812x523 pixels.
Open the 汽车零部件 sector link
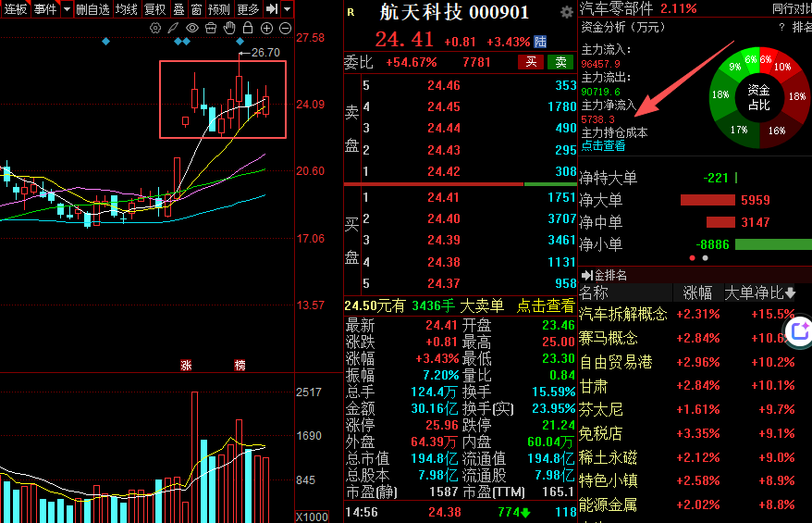pos(616,7)
